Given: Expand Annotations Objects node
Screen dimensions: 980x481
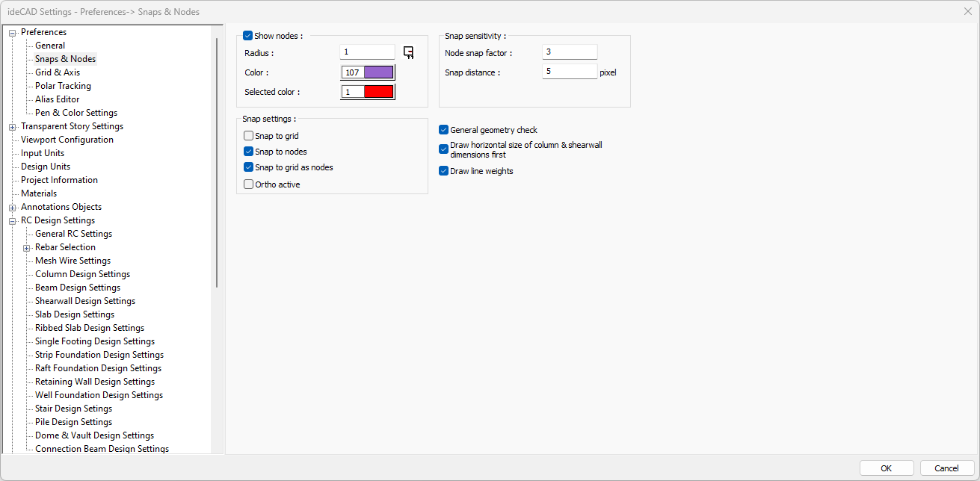Looking at the screenshot, I should [12, 207].
